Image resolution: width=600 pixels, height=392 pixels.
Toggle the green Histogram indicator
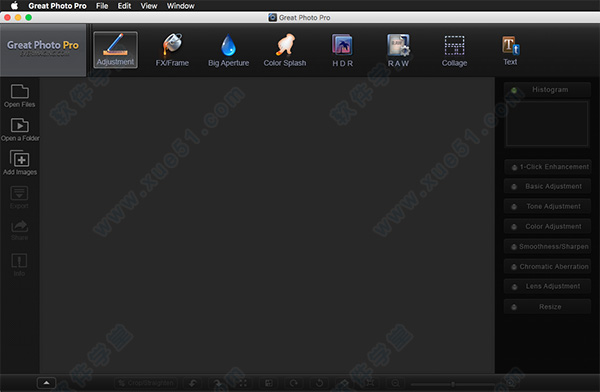pyautogui.click(x=514, y=90)
